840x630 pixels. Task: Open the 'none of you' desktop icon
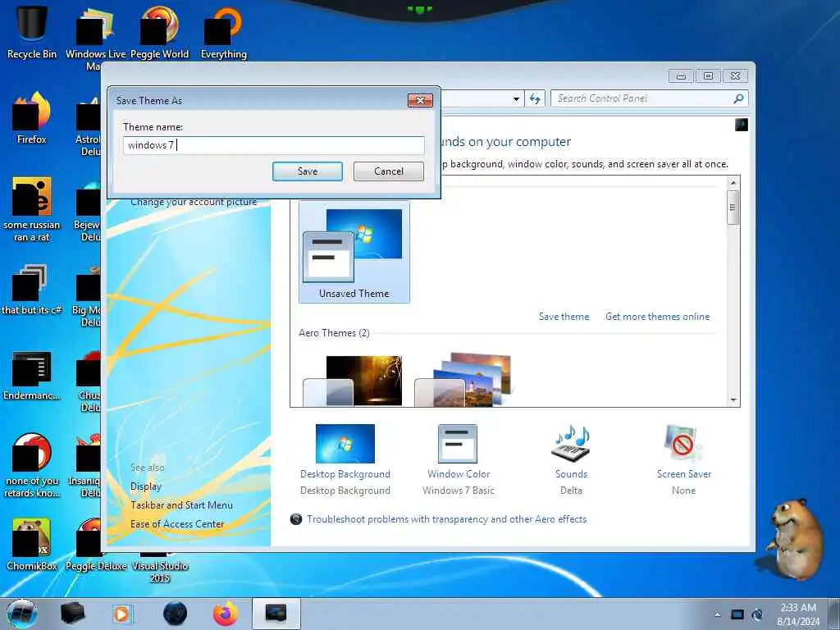(32, 465)
